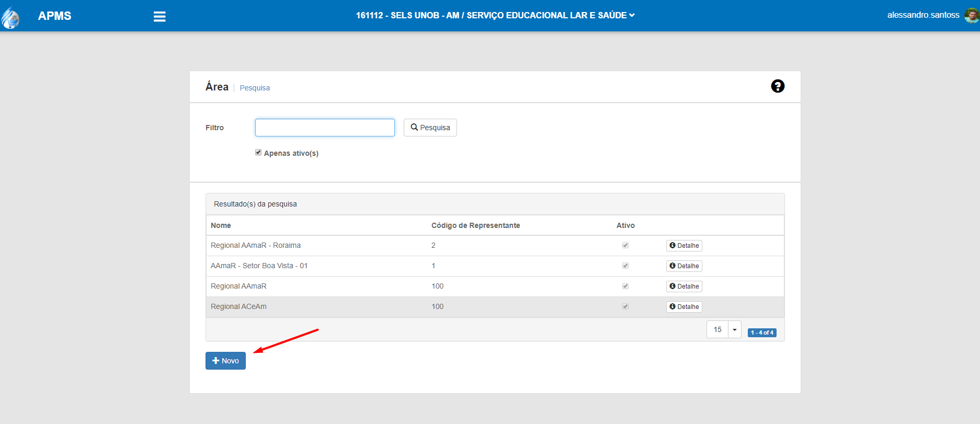980x424 pixels.
Task: Click Ativo checkbox for Regional AAmaR - Roraima
Action: pos(625,245)
